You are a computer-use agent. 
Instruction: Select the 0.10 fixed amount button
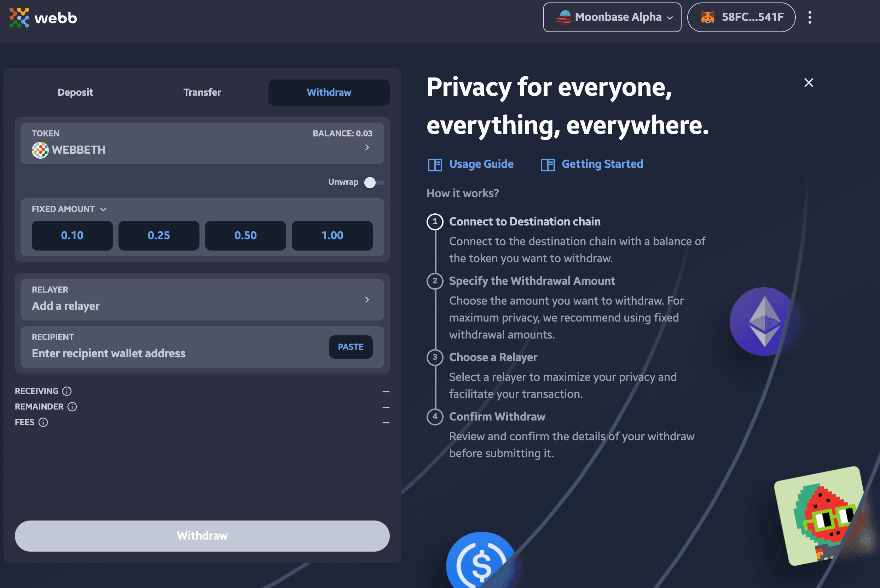tap(71, 235)
